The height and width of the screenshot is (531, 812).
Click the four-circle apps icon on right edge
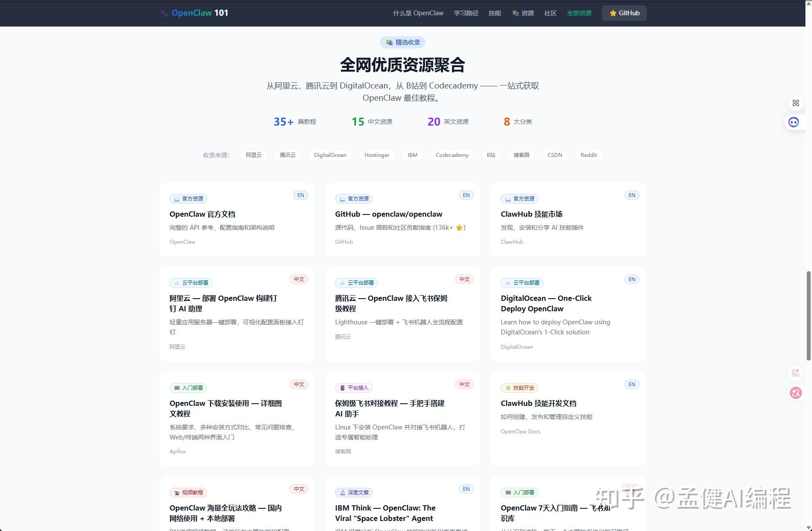[796, 103]
